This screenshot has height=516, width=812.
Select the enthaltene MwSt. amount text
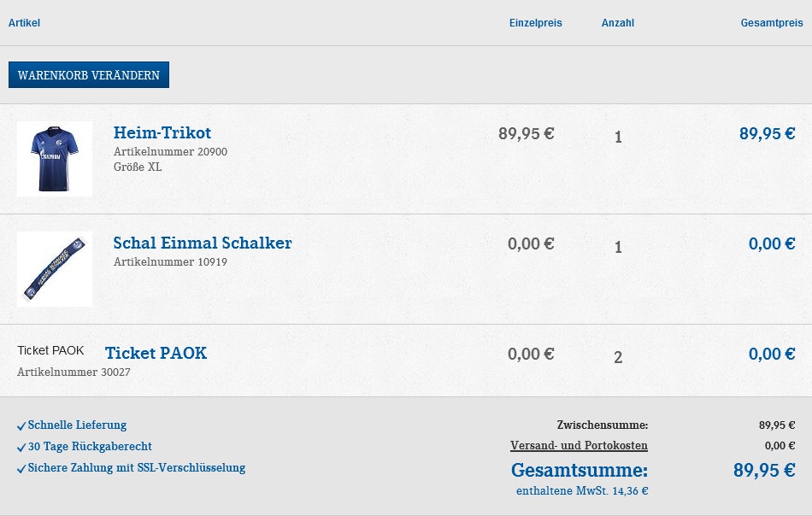point(581,490)
